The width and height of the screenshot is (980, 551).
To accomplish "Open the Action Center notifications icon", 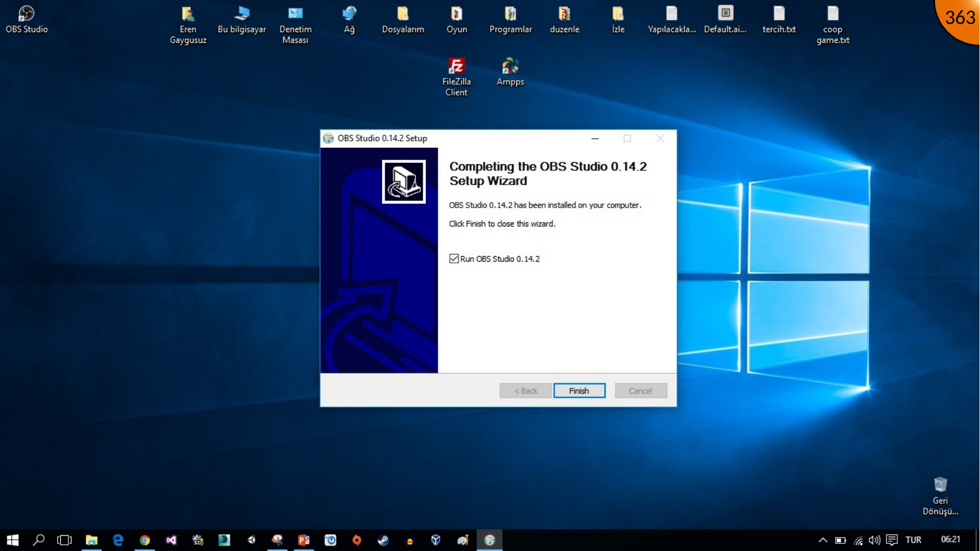I will (x=892, y=540).
